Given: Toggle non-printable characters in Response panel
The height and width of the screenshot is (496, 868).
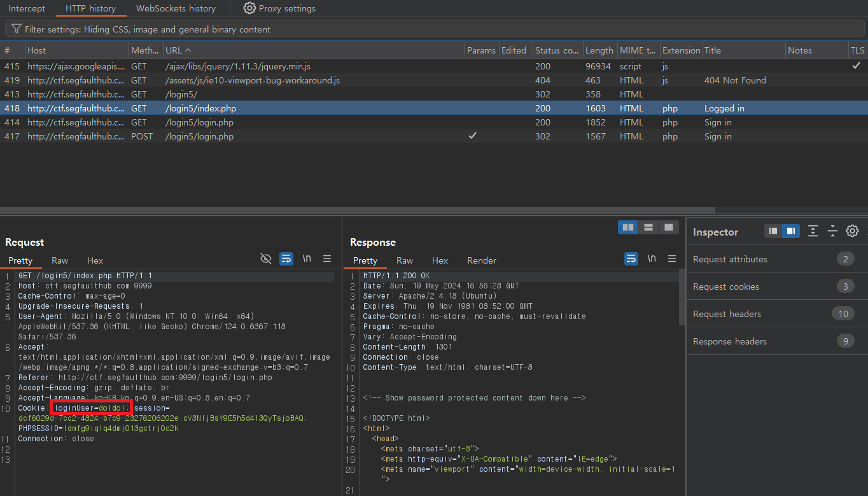Looking at the screenshot, I should tap(652, 259).
